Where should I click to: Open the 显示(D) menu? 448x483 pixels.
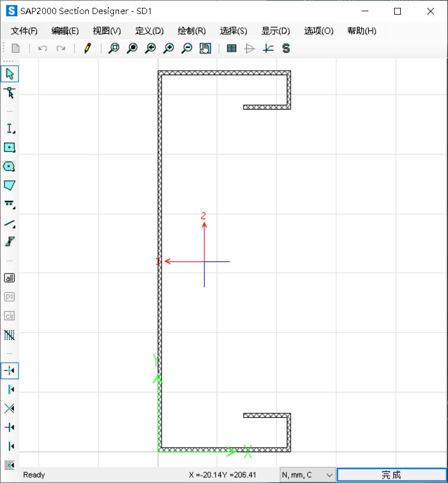coord(276,31)
